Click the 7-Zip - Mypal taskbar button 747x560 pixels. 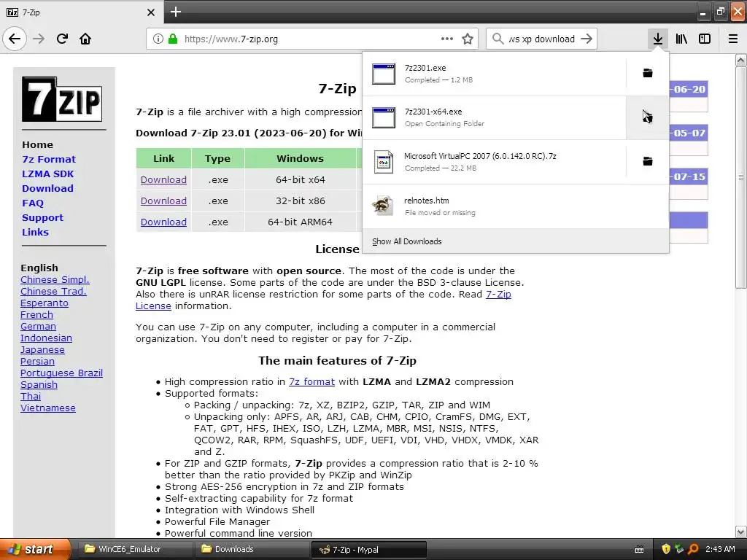[x=368, y=549]
